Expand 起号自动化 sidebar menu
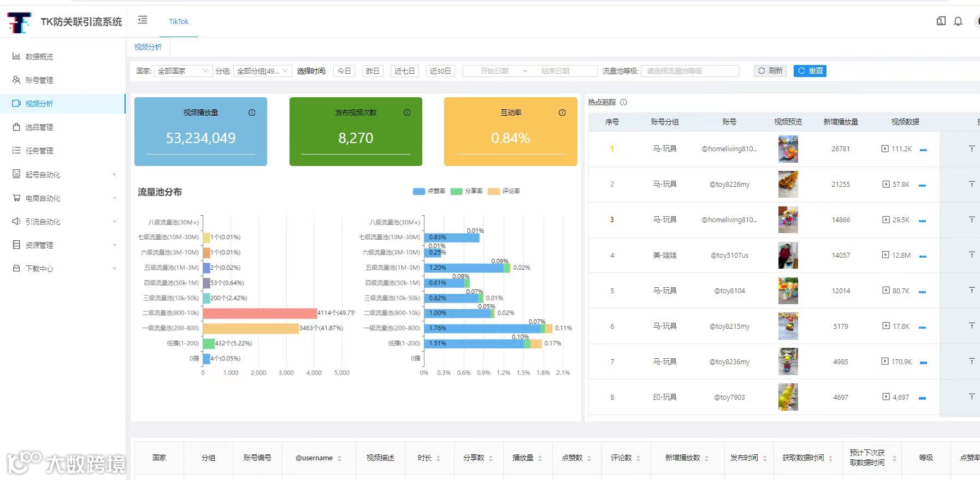980x480 pixels. coord(63,175)
